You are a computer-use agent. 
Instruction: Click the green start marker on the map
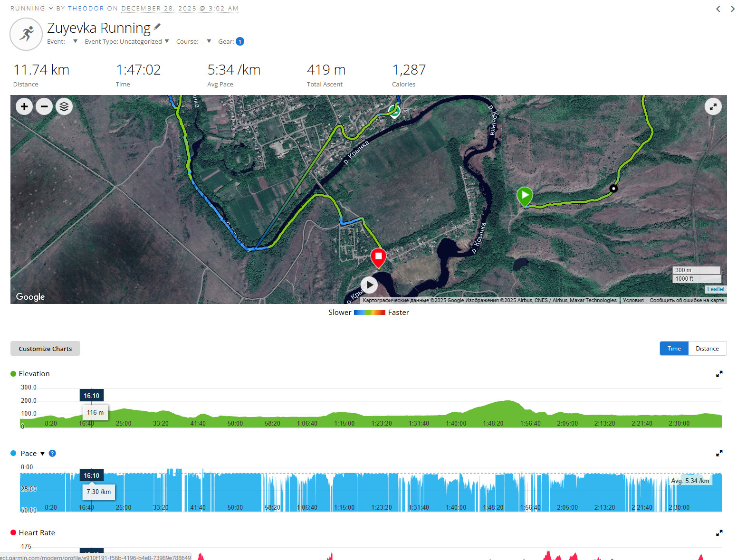525,197
